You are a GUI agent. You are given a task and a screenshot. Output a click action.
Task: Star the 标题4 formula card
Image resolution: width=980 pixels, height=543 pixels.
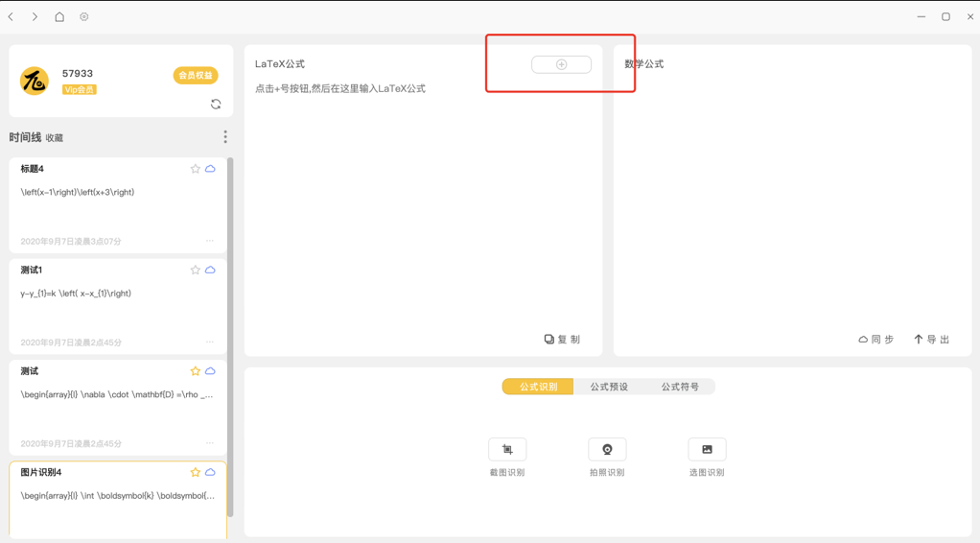point(195,169)
